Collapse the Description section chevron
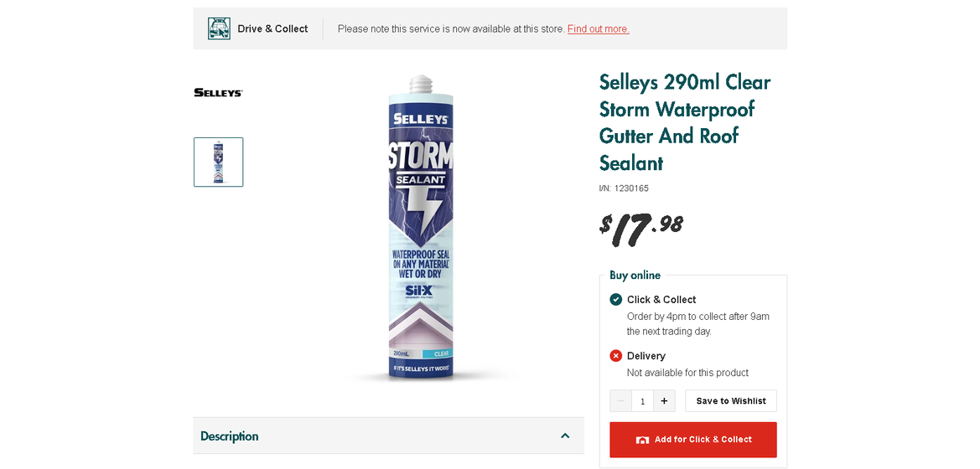The image size is (980, 469). point(565,435)
